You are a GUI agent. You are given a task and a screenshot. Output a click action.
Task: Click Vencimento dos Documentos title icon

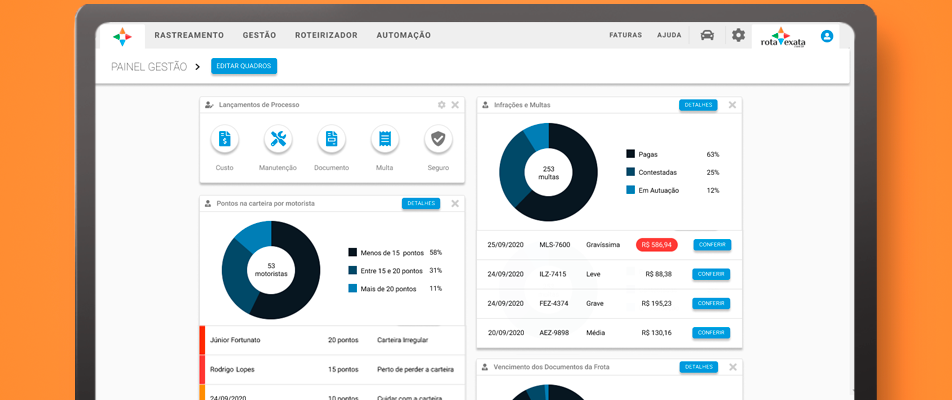point(485,367)
